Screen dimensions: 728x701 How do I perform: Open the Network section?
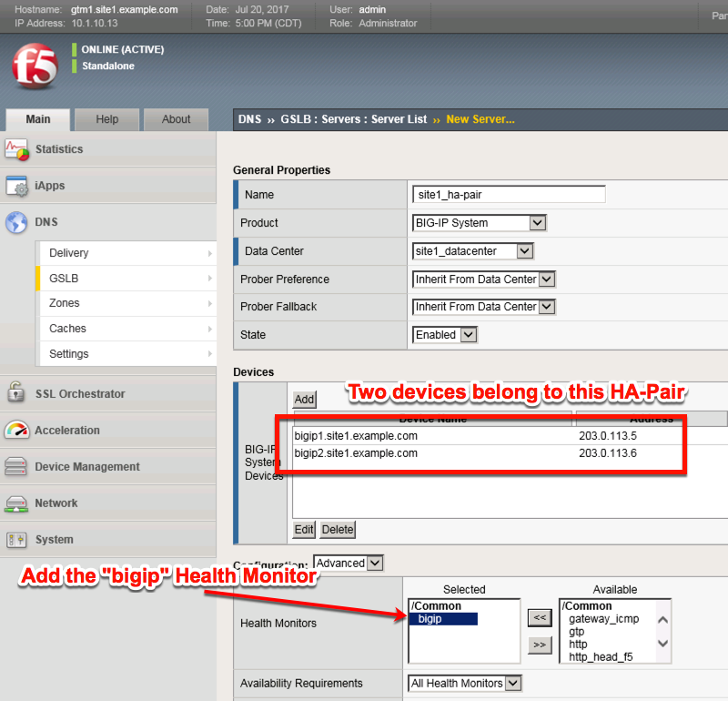coord(107,503)
